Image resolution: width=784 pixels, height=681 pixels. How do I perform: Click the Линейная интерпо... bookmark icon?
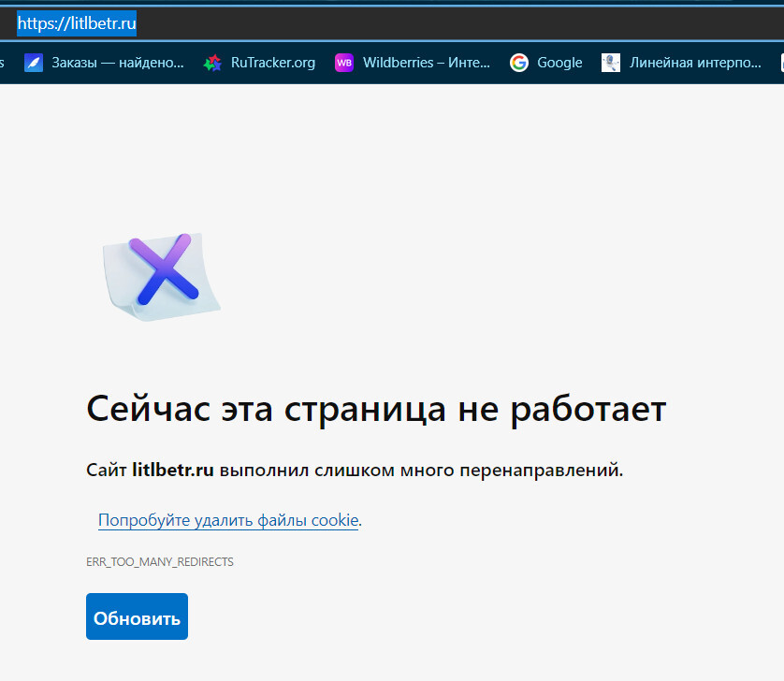point(611,63)
